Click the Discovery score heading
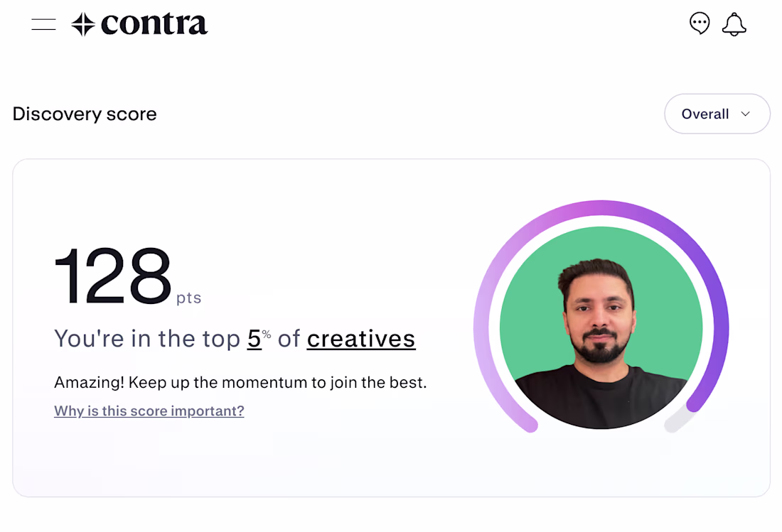 (x=85, y=114)
